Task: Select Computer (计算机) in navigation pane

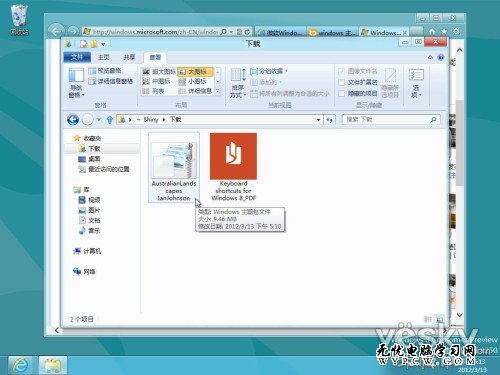Action: 87,251
